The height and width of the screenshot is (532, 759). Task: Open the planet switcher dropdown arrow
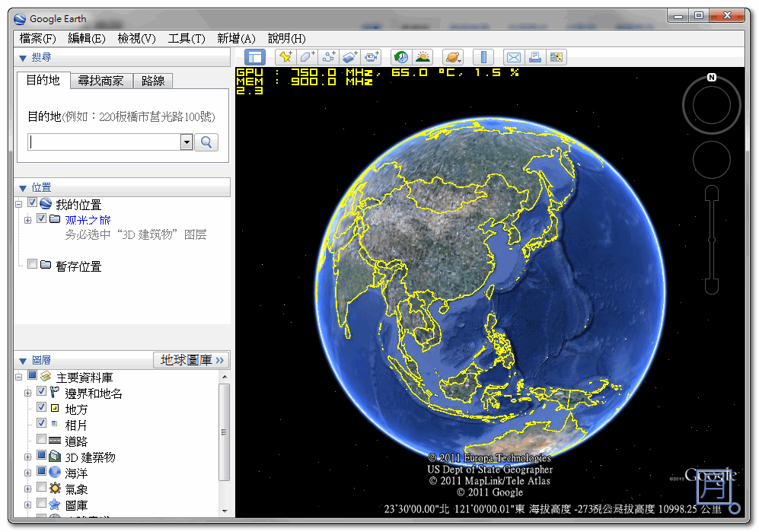tap(460, 59)
